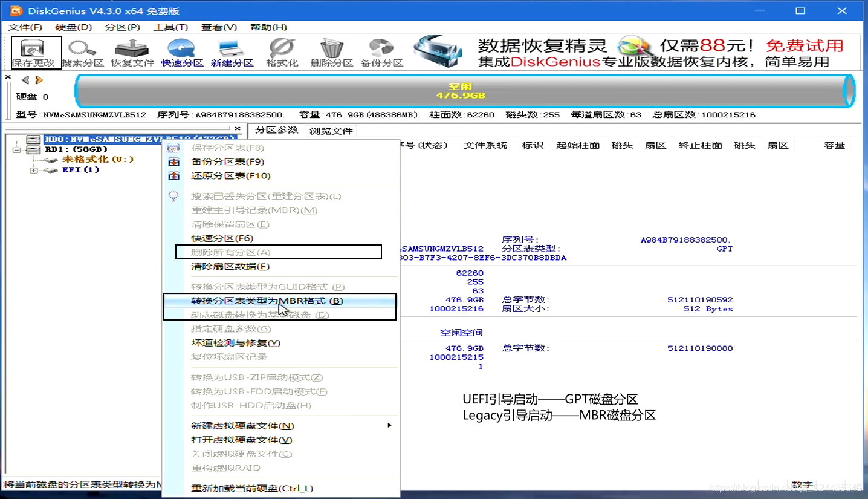Open the 文件(F) menu
The height and width of the screenshot is (499, 868).
click(x=25, y=27)
